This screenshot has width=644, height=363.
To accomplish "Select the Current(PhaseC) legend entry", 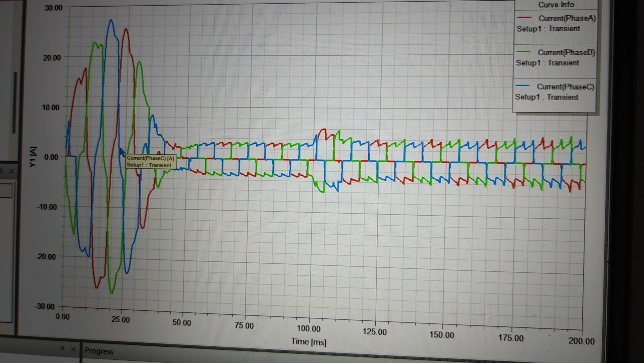I will (x=565, y=87).
